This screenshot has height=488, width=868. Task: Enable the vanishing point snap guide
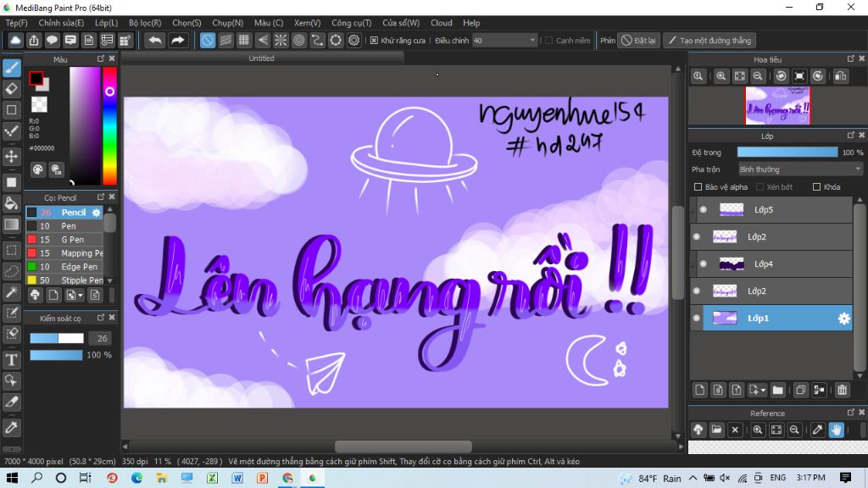coord(263,41)
